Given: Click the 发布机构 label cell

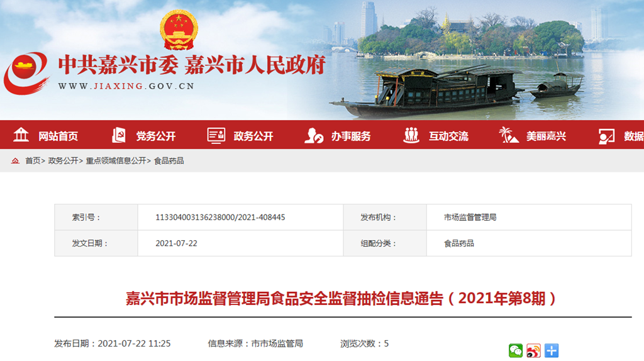Looking at the screenshot, I should point(385,217).
